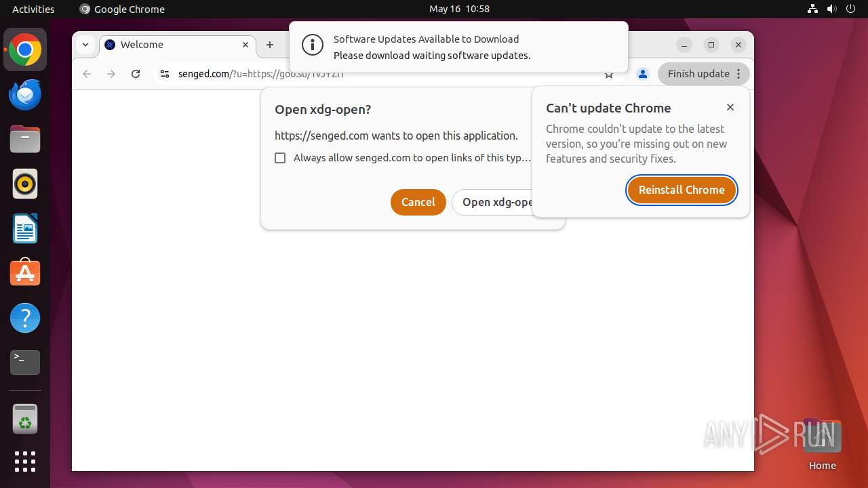
Task: View site information icon in address bar
Action: (x=164, y=74)
